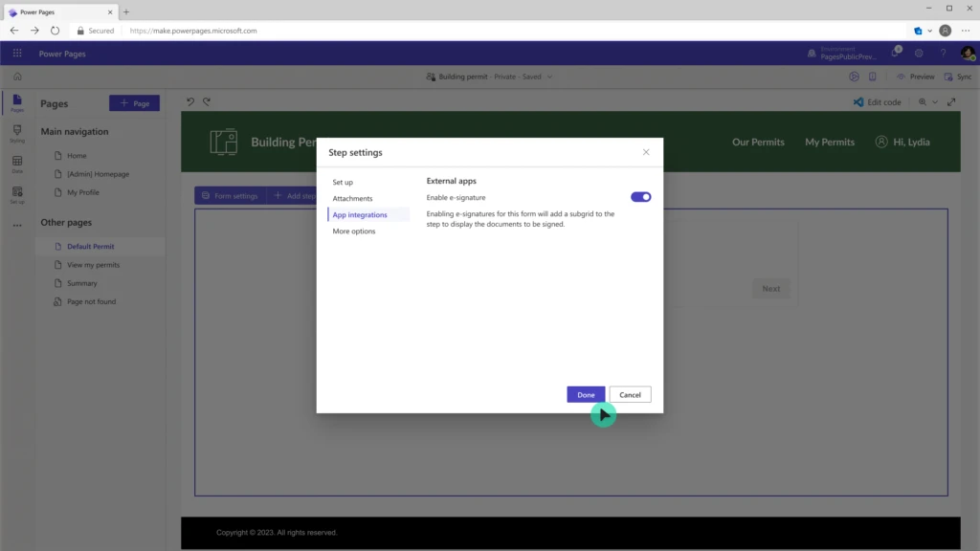
Task: Switch to the Attachments settings tab
Action: pos(354,198)
